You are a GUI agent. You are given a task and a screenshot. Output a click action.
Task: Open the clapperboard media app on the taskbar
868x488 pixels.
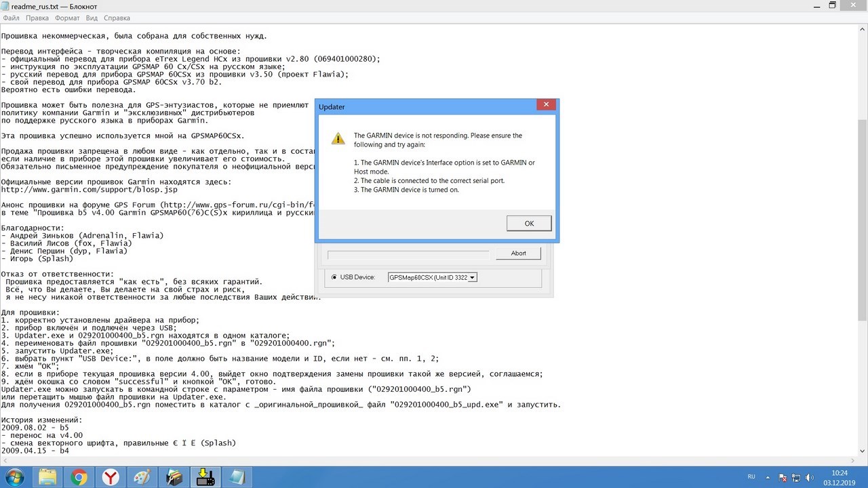[174, 477]
